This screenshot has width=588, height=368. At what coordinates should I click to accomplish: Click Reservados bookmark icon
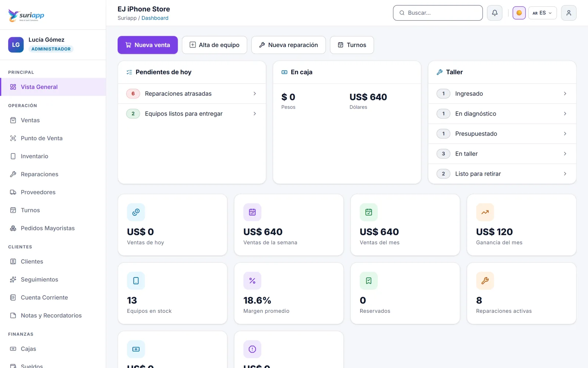[x=369, y=281]
